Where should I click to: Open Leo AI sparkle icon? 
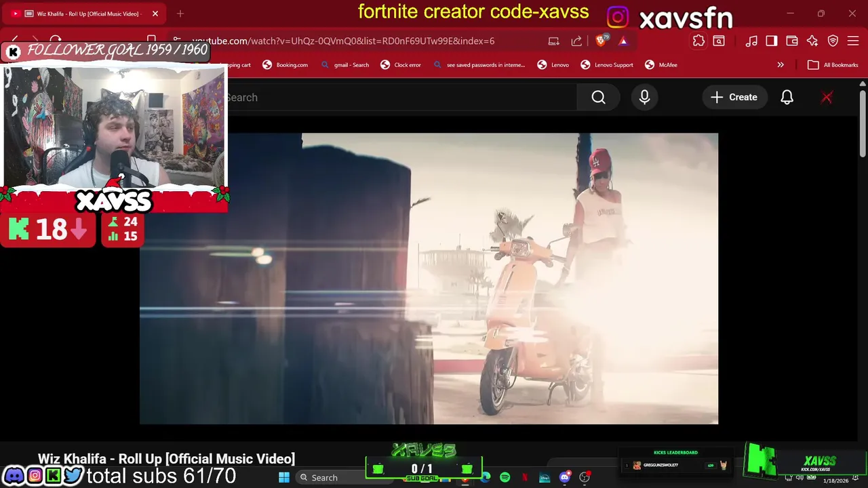point(812,41)
